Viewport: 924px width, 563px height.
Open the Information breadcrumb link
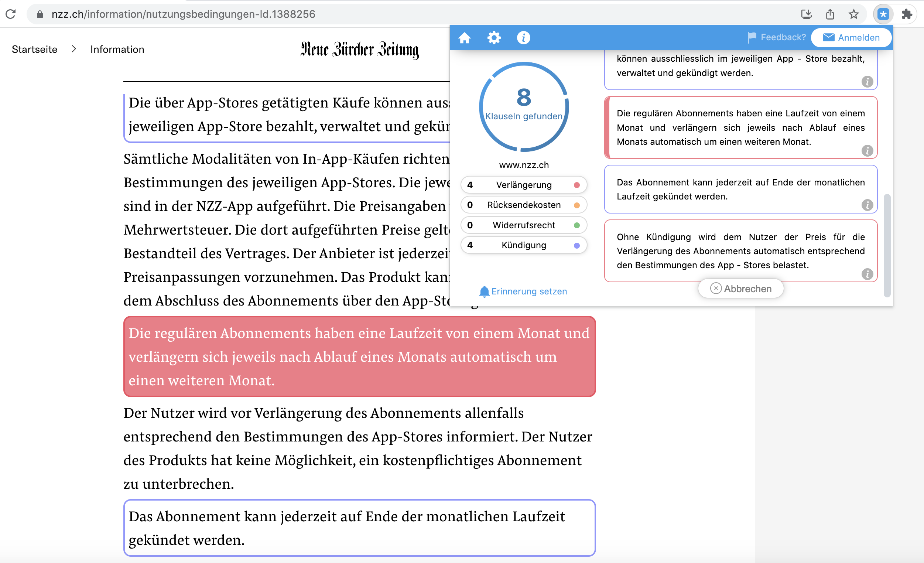pos(117,50)
